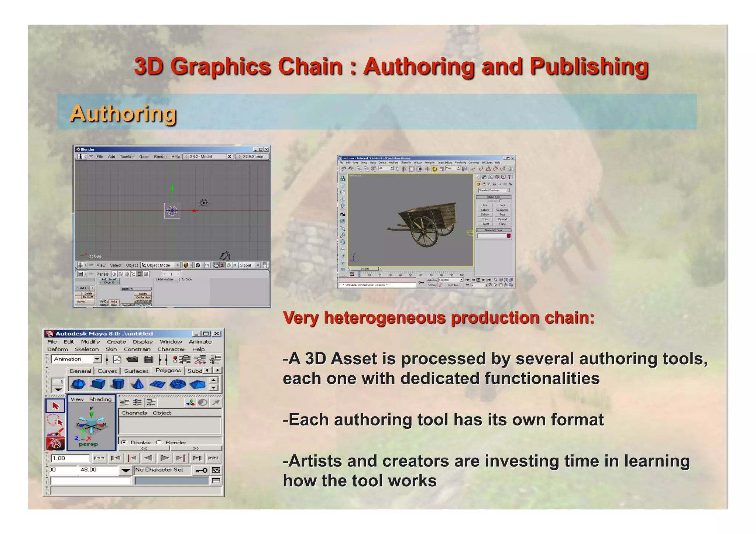Switch to the Polygons shelf tab
The width and height of the screenshot is (756, 534).
pyautogui.click(x=168, y=371)
